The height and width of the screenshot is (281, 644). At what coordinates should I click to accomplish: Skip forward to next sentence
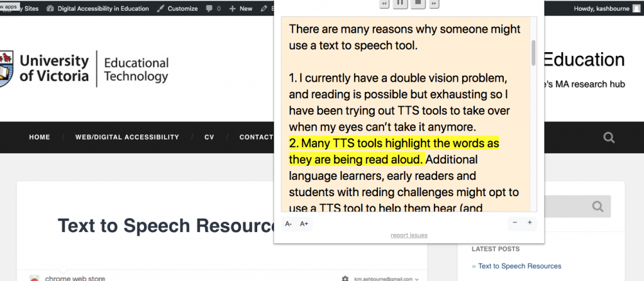pyautogui.click(x=433, y=4)
